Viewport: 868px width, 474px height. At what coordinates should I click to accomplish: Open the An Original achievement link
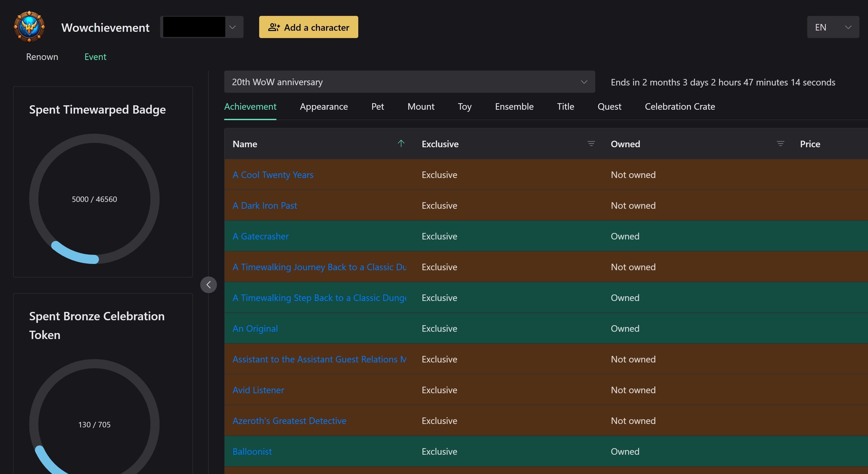tap(255, 329)
